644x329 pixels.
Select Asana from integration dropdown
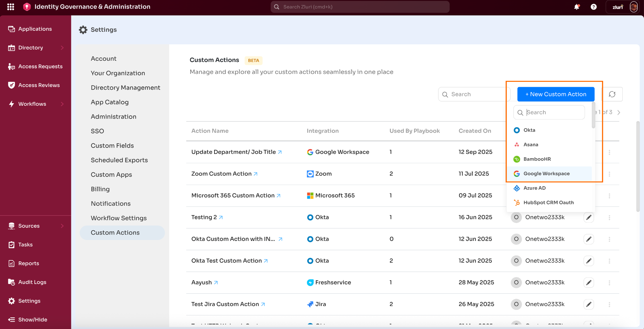click(x=549, y=145)
